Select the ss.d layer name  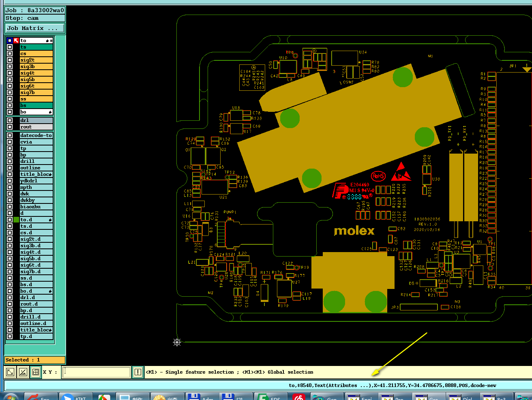[36, 278]
